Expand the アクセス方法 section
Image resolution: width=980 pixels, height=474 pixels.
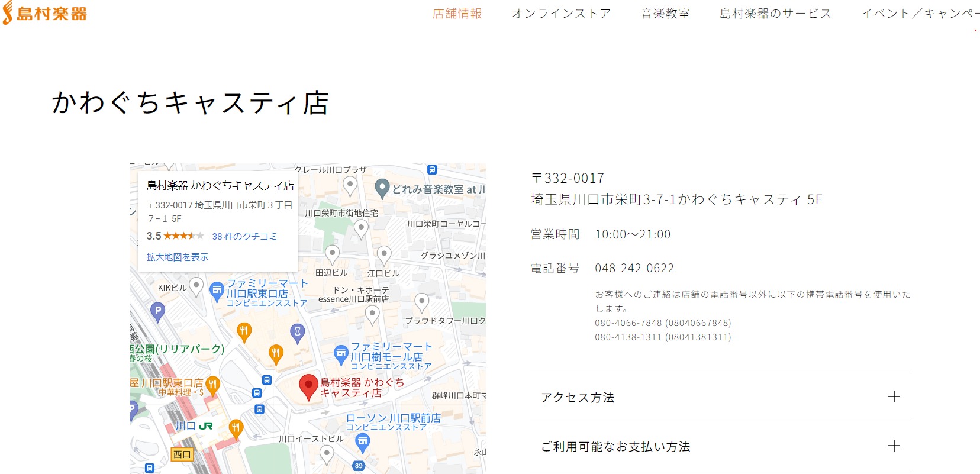coord(720,397)
